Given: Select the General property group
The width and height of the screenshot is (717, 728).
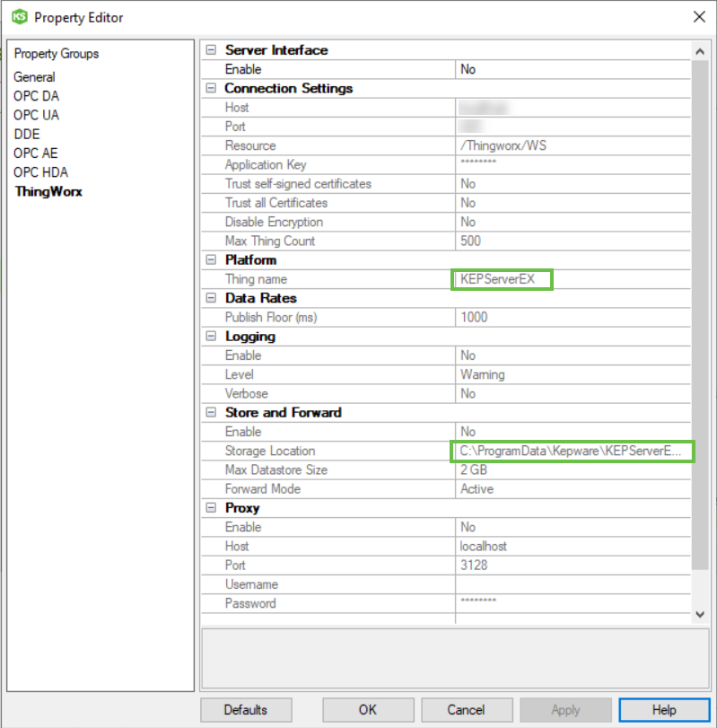Looking at the screenshot, I should pyautogui.click(x=34, y=77).
